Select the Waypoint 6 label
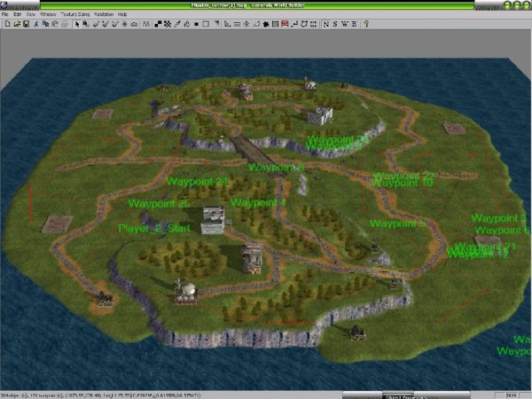The height and width of the screenshot is (399, 532). (502, 230)
